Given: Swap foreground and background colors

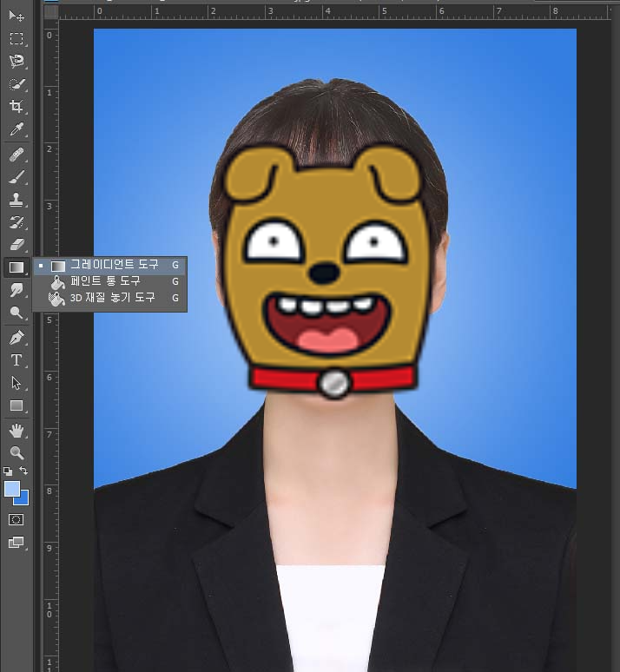Looking at the screenshot, I should [x=24, y=471].
